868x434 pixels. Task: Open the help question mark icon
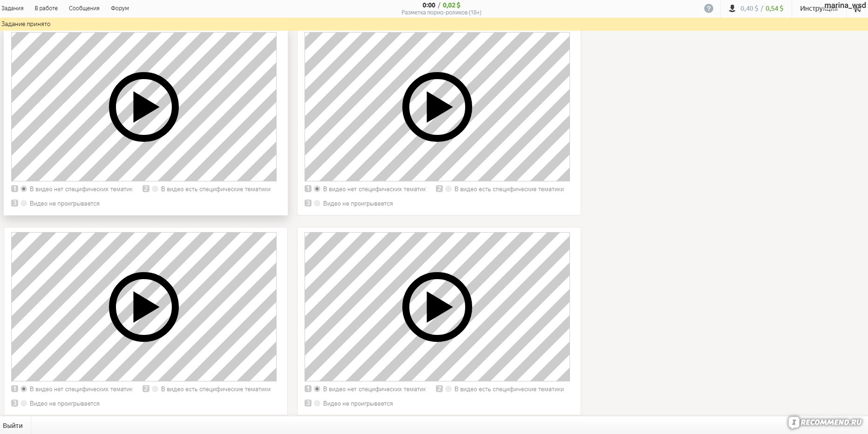(709, 8)
